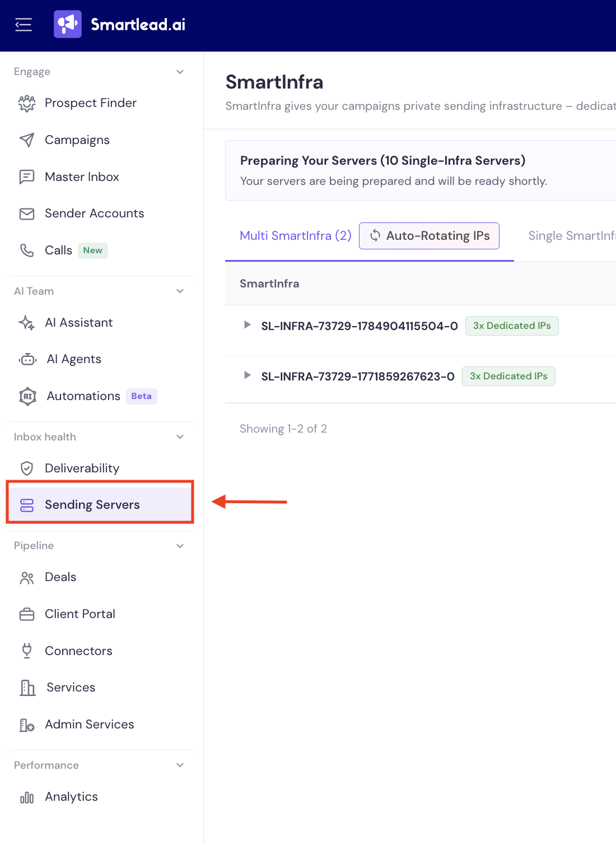Open the Sender Accounts envelope icon
The image size is (616, 845).
[27, 213]
